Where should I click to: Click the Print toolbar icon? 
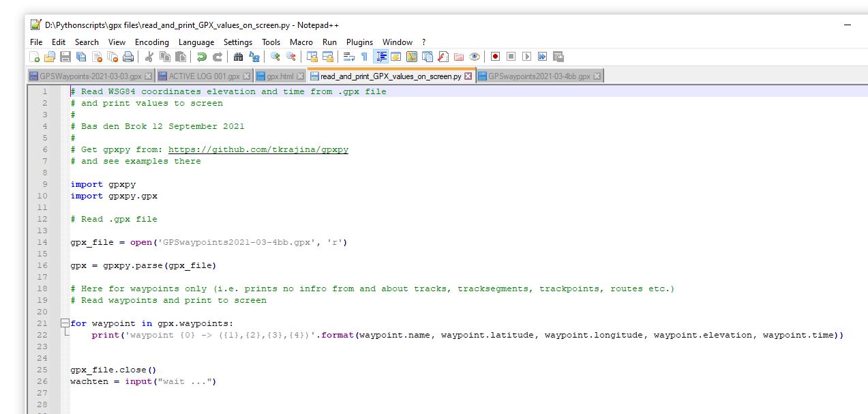point(128,57)
